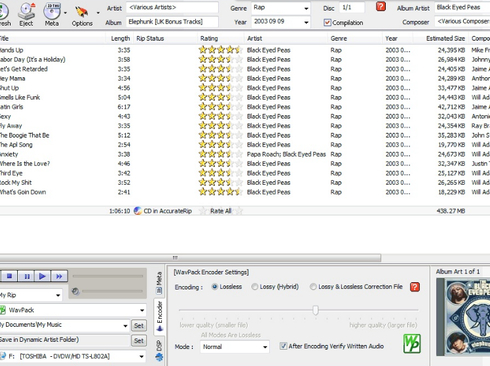The image size is (490, 366).
Task: Expand the WavPack encoder format dropdown
Action: point(142,310)
